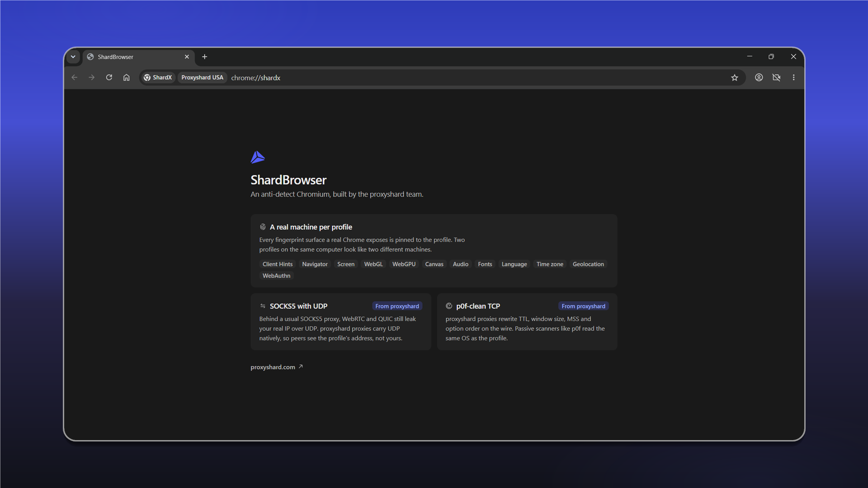This screenshot has width=868, height=488.
Task: Click the arrows icon beside SOCKS5 with UDP
Action: [x=263, y=306]
